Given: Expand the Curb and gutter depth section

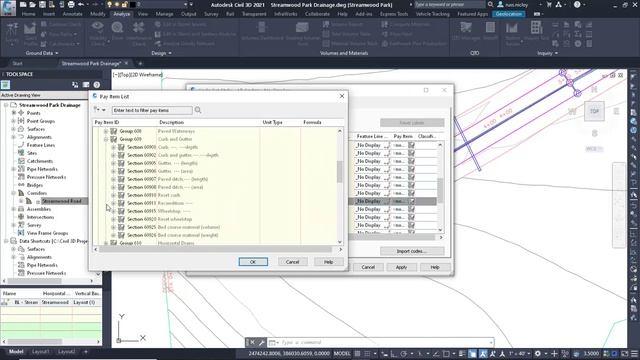Looking at the screenshot, I should click(113, 155).
